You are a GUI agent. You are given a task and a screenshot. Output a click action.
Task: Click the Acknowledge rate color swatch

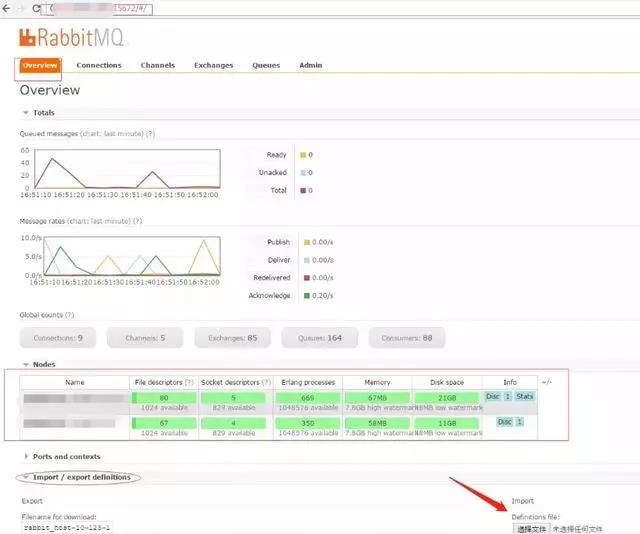click(x=307, y=296)
